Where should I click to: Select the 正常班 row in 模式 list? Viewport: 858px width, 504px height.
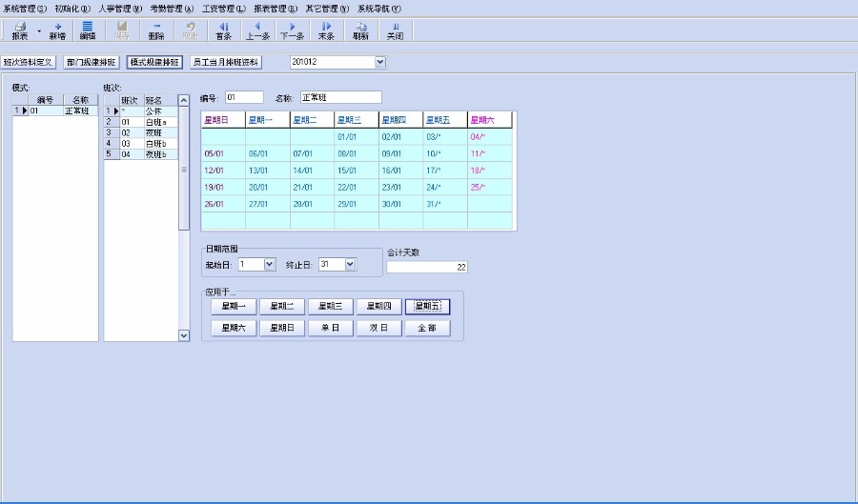(x=55, y=111)
